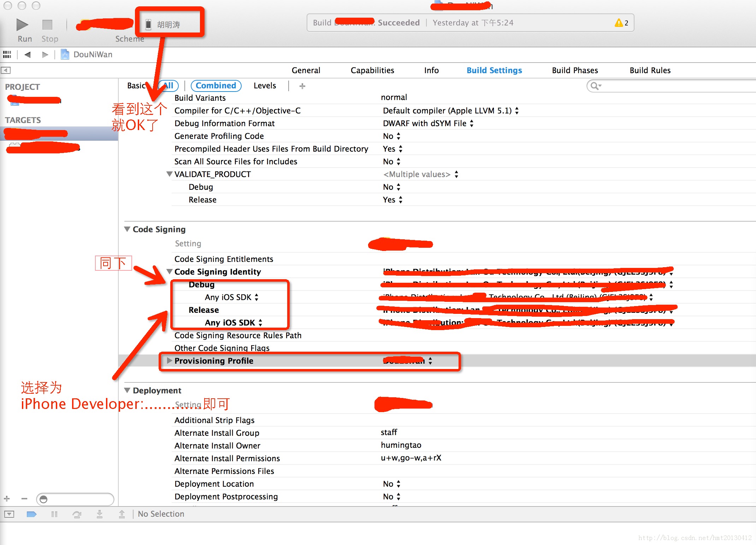Viewport: 756px width, 545px height.
Task: Select the Alternate Install Owner value humingtao
Action: pos(401,445)
